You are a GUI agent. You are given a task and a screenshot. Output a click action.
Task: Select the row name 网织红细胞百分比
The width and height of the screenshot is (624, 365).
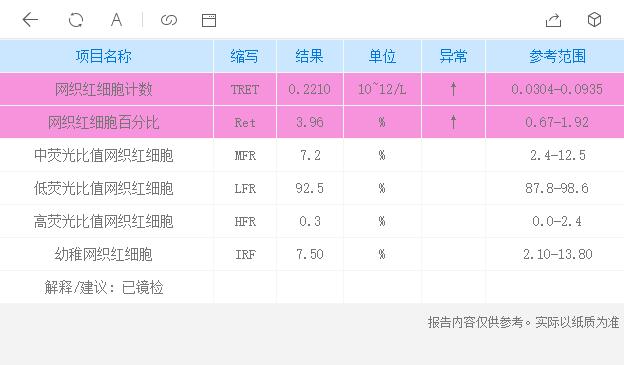pos(103,122)
